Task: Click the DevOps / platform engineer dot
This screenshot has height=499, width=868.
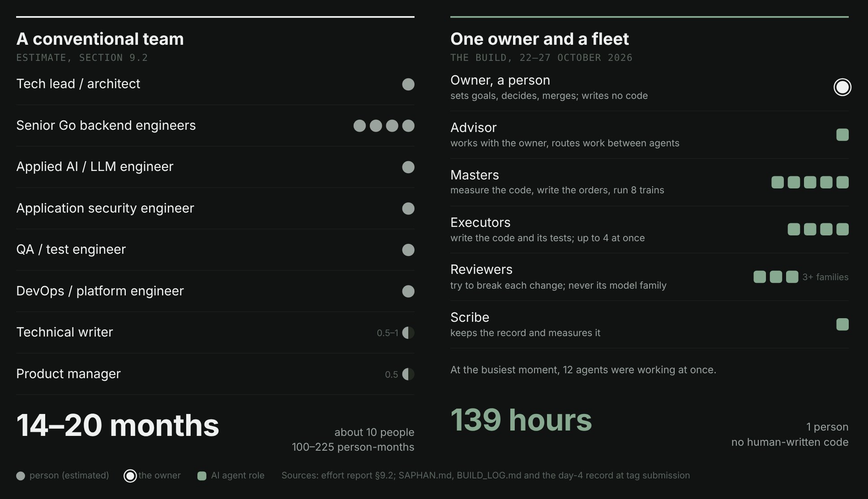Action: 408,291
